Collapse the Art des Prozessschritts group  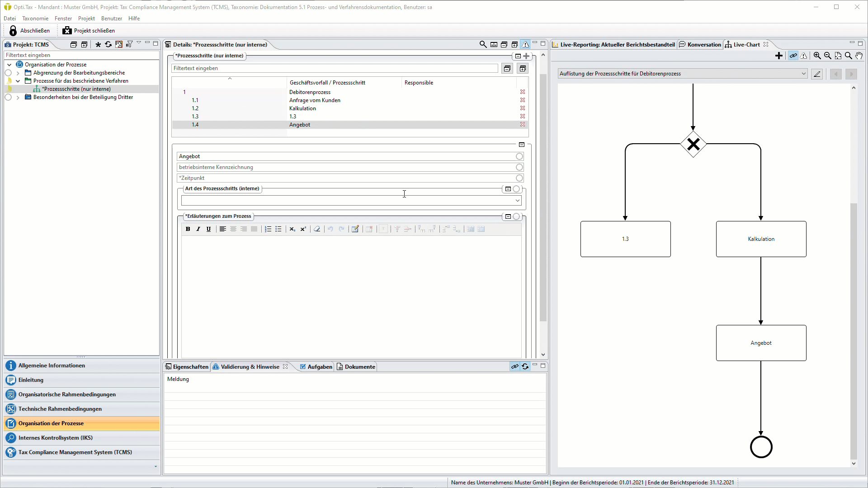tap(508, 189)
